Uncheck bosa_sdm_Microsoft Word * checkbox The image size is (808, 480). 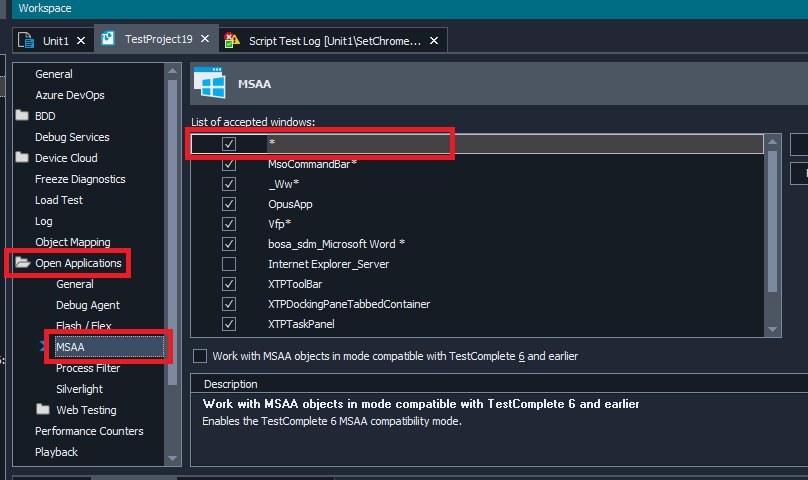[x=229, y=244]
